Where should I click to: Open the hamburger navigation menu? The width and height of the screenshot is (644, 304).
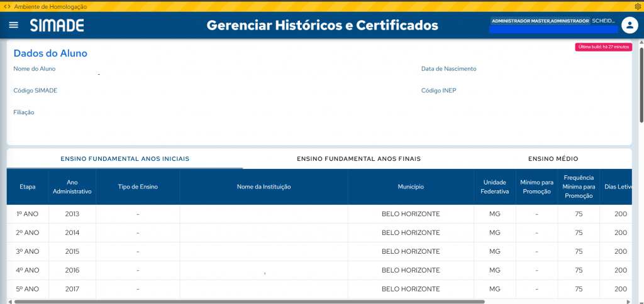14,25
